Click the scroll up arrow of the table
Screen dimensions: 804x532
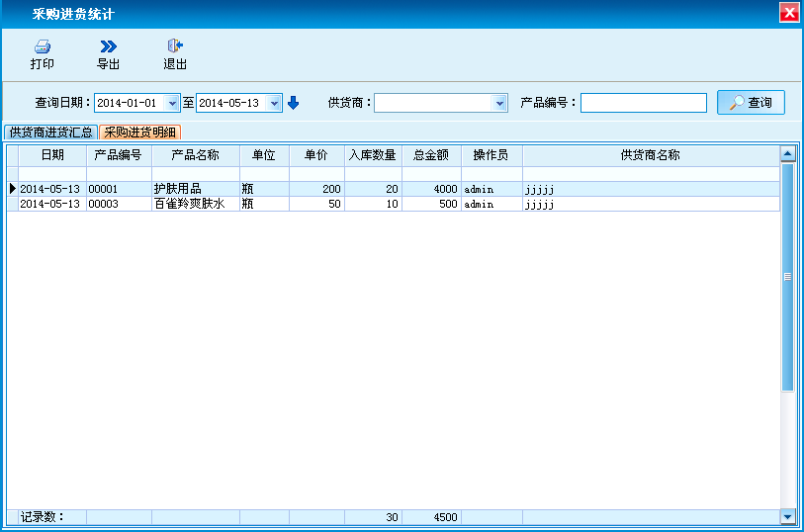pyautogui.click(x=787, y=154)
